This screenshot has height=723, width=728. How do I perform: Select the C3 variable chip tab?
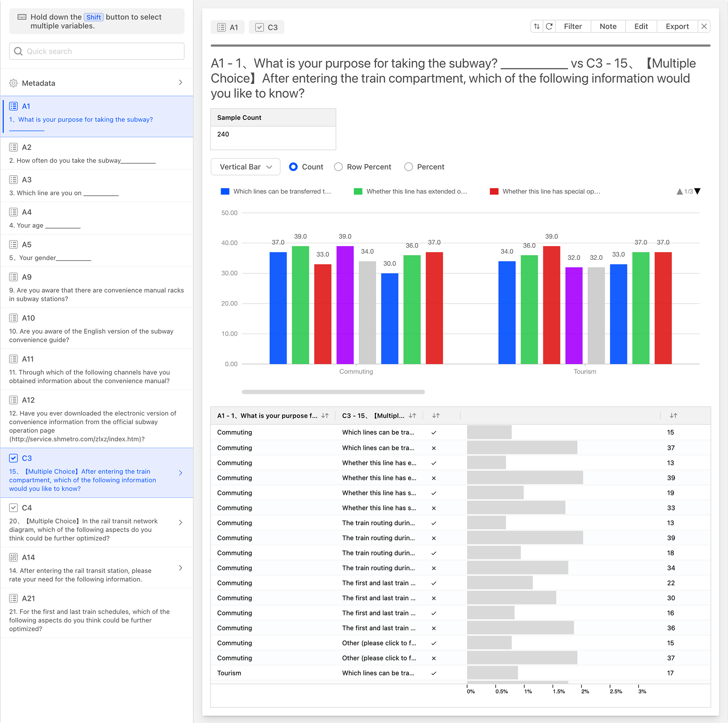(x=267, y=27)
